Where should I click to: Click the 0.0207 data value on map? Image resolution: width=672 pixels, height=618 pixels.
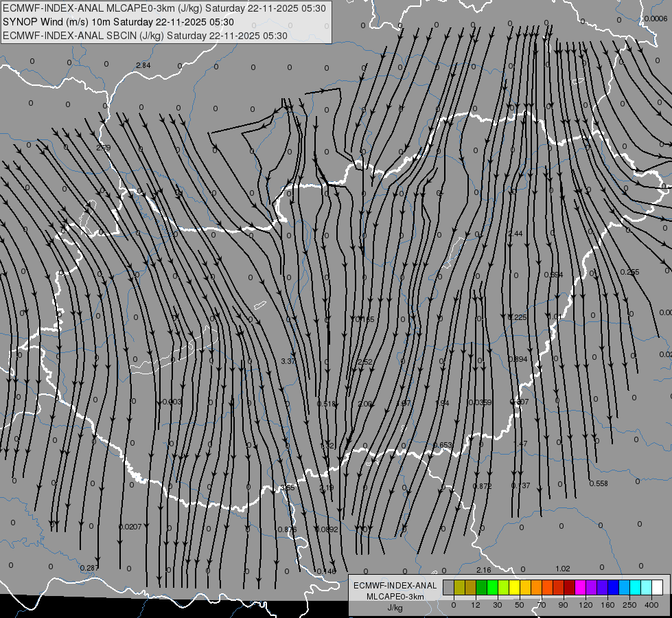pos(130,527)
